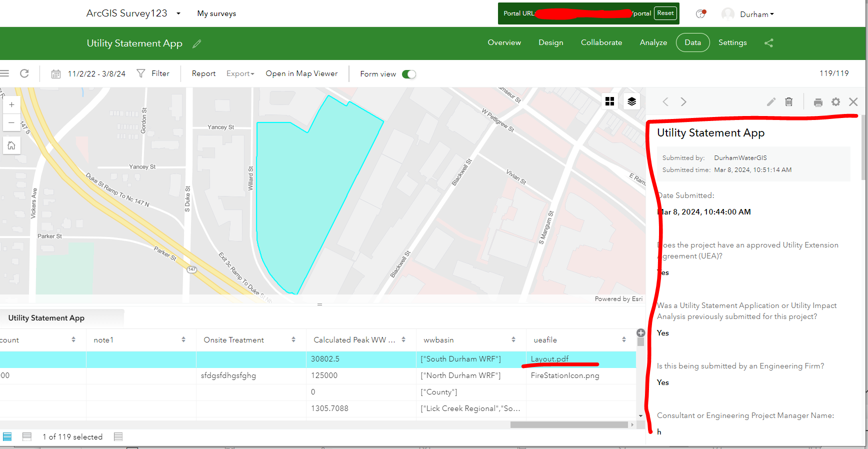Click the Report button
The width and height of the screenshot is (868, 449).
coord(203,73)
